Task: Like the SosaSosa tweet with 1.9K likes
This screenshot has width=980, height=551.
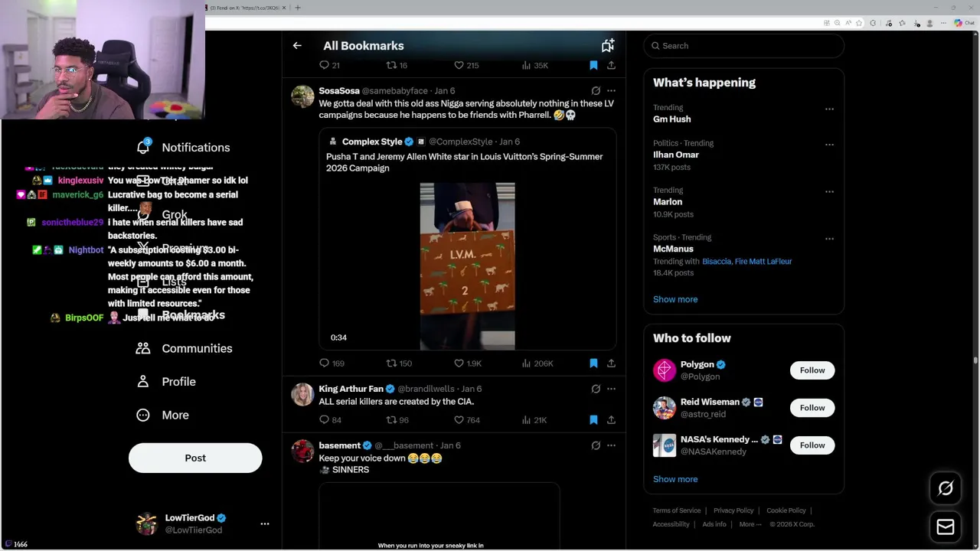Action: click(468, 364)
